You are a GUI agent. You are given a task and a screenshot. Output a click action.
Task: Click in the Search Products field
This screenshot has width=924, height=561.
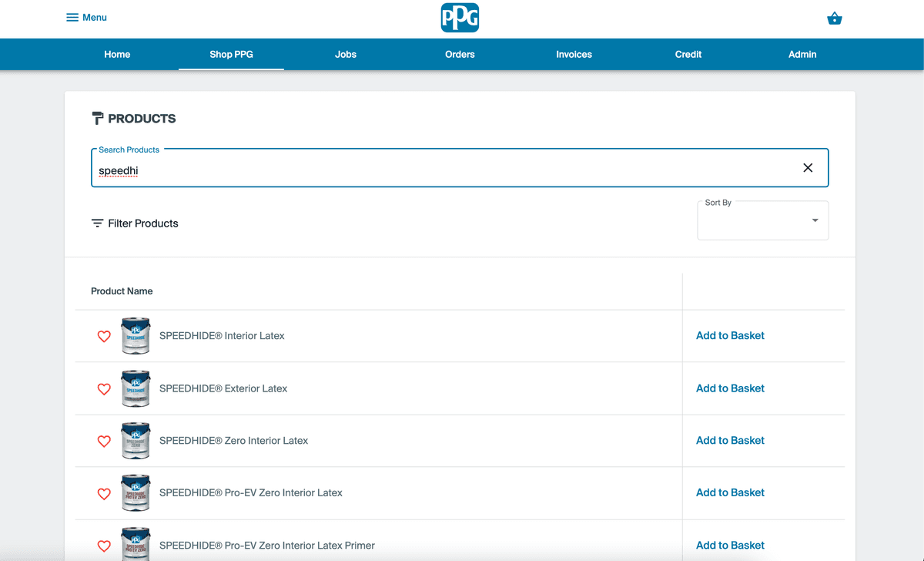447,170
